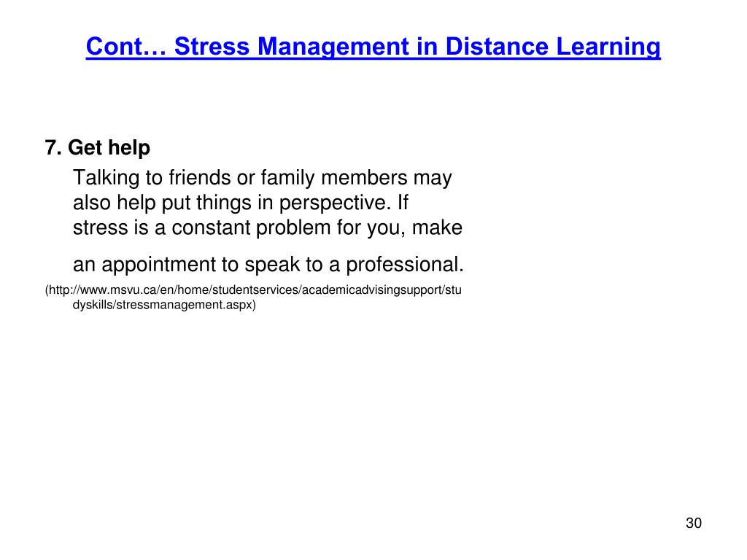The height and width of the screenshot is (560, 747).
Task: Click the numeral '7.' before Get help
Action: tap(53, 147)
